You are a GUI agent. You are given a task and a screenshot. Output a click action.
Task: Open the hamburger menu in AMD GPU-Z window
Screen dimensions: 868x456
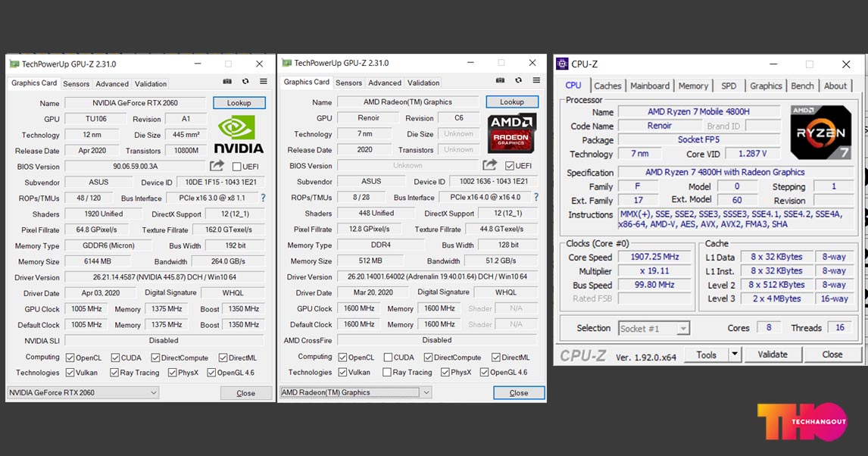point(536,80)
